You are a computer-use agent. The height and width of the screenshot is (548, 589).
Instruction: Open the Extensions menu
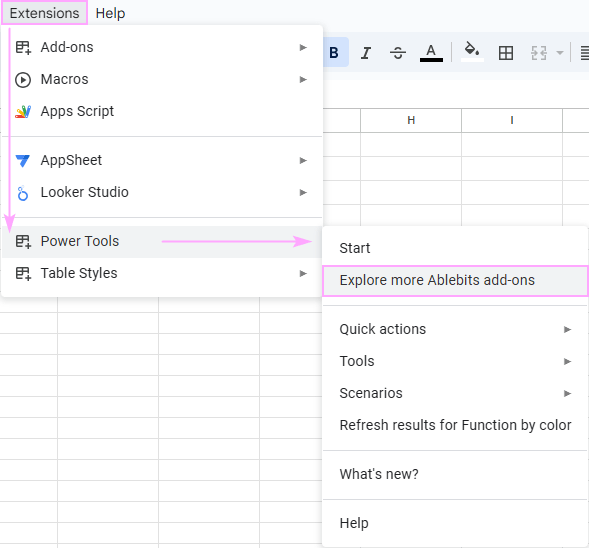click(x=44, y=13)
